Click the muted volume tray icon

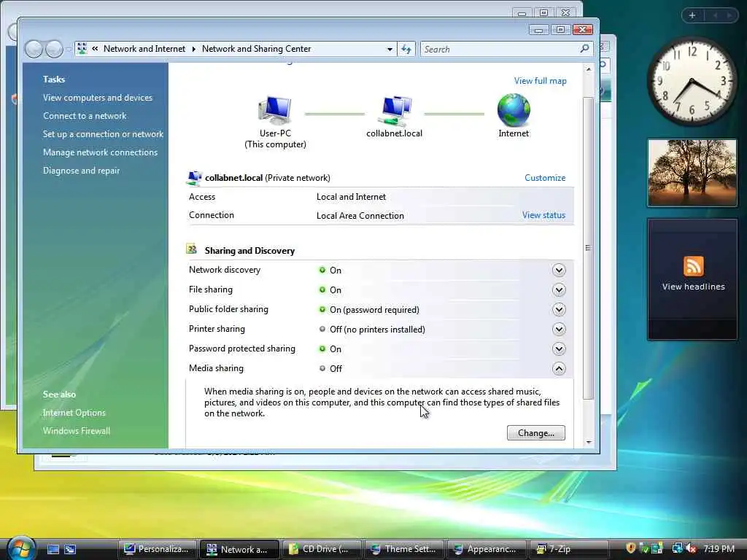click(691, 548)
